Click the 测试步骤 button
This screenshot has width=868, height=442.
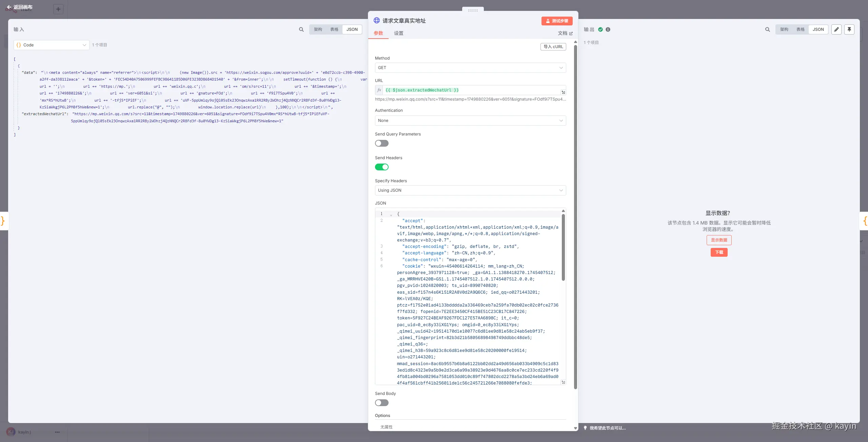tap(557, 21)
